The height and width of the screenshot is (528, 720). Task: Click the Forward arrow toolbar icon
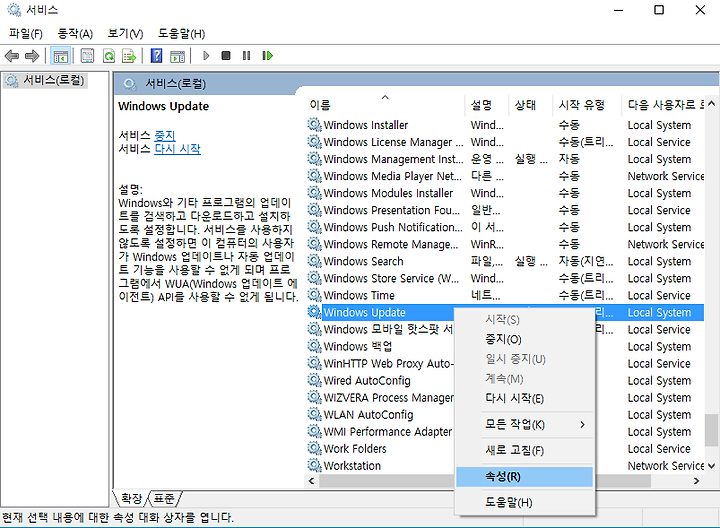32,56
